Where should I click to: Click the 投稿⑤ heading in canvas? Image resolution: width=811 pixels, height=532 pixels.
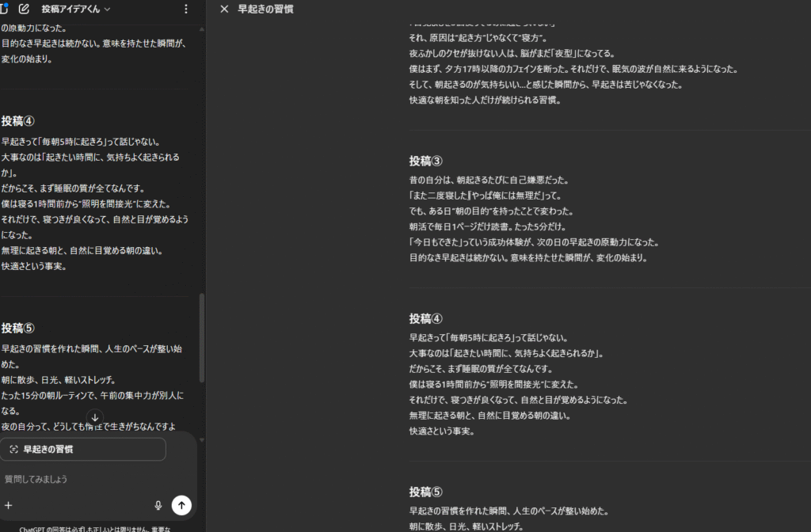pos(425,492)
